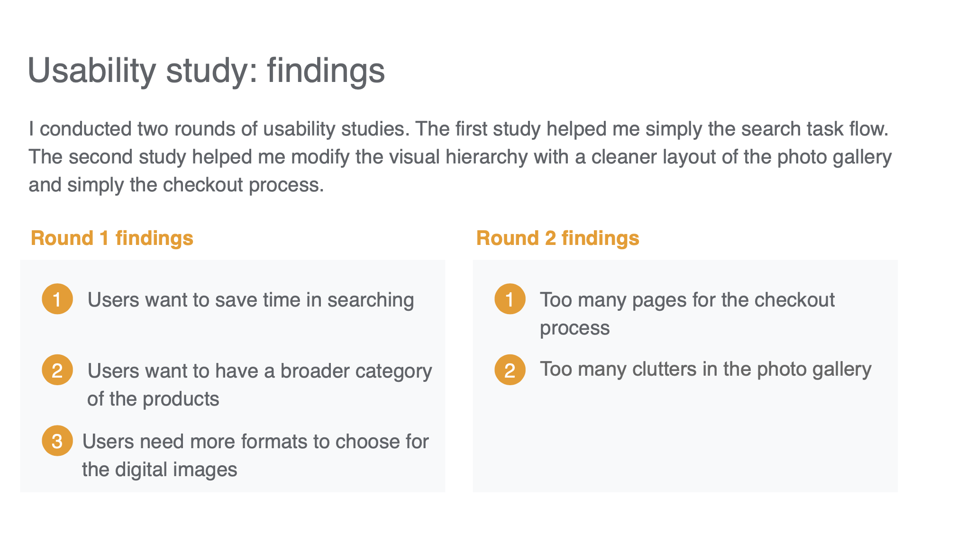The image size is (966, 560).
Task: Select the "Round 2 findings" heading
Action: [557, 238]
